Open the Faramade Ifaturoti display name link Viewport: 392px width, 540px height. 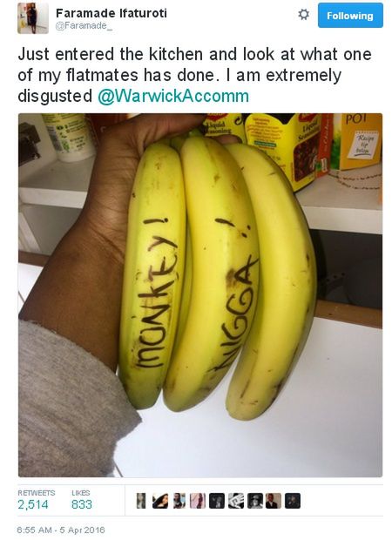[112, 13]
